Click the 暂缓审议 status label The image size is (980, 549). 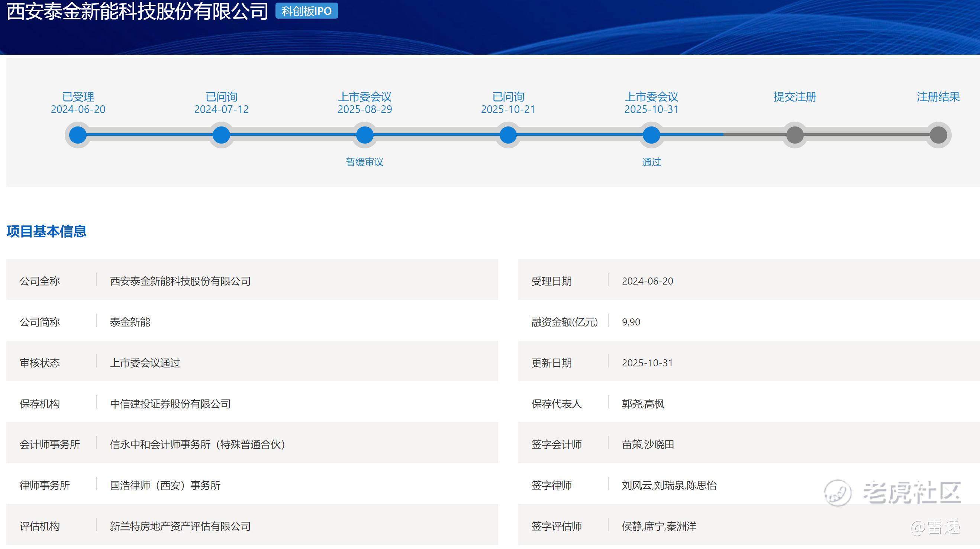[364, 162]
